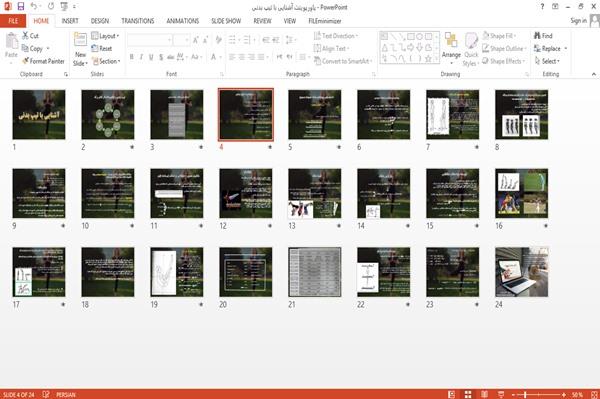
Task: Open the Line Spacing dropdown
Action: [x=291, y=40]
